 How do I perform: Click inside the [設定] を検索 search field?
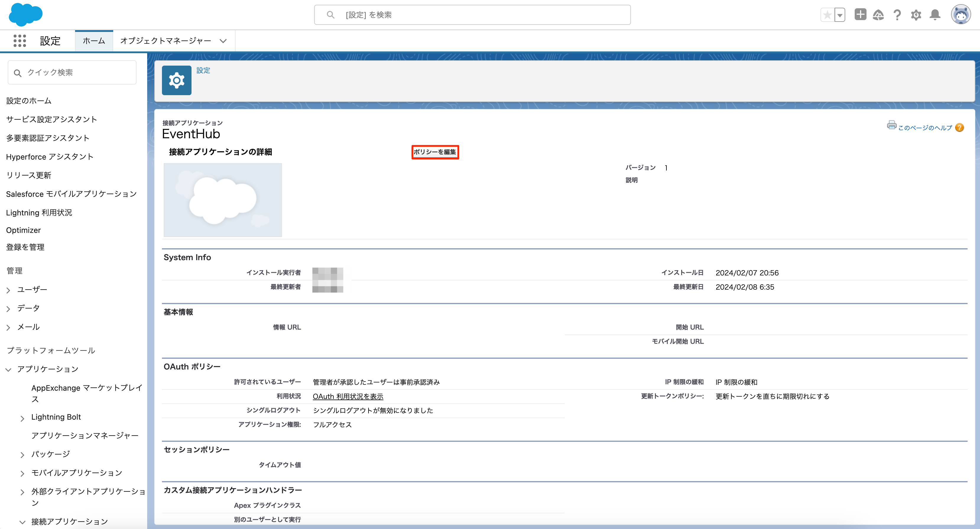point(473,15)
